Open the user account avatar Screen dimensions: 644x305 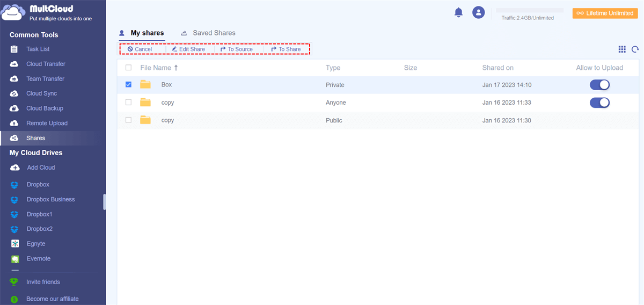click(x=478, y=12)
